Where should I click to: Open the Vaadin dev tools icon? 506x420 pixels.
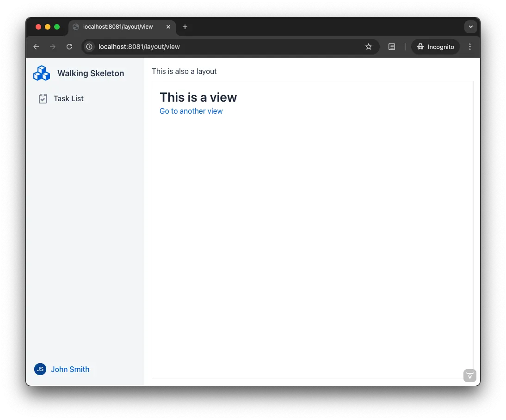coord(470,376)
